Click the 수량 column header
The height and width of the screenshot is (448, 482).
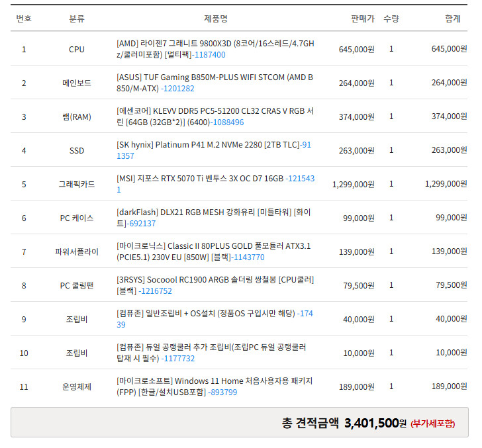coord(391,19)
